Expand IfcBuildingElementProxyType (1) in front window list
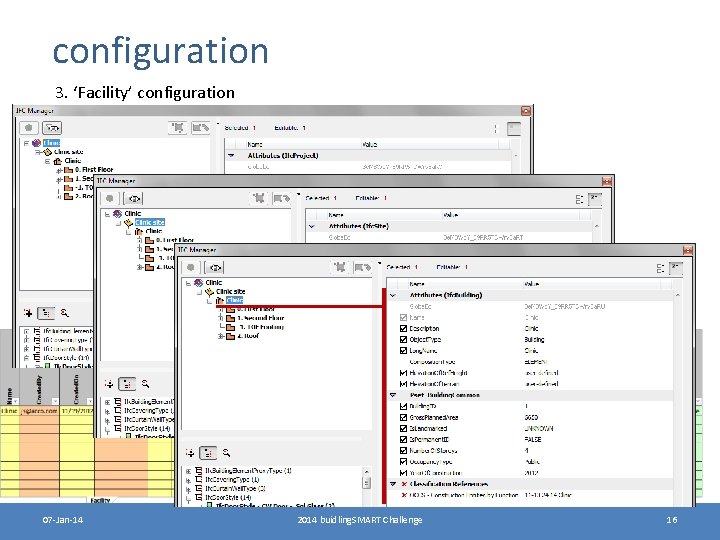The image size is (720, 540). (x=188, y=471)
